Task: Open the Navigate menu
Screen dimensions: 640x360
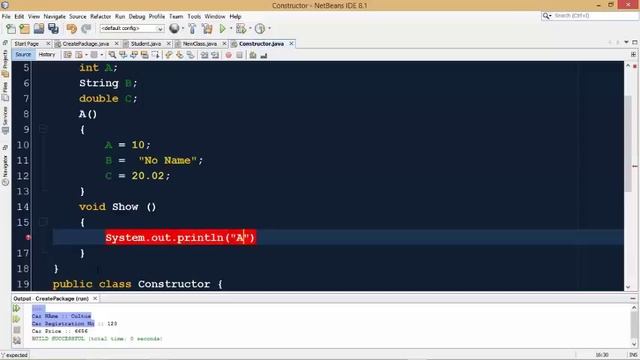Action: [x=55, y=16]
